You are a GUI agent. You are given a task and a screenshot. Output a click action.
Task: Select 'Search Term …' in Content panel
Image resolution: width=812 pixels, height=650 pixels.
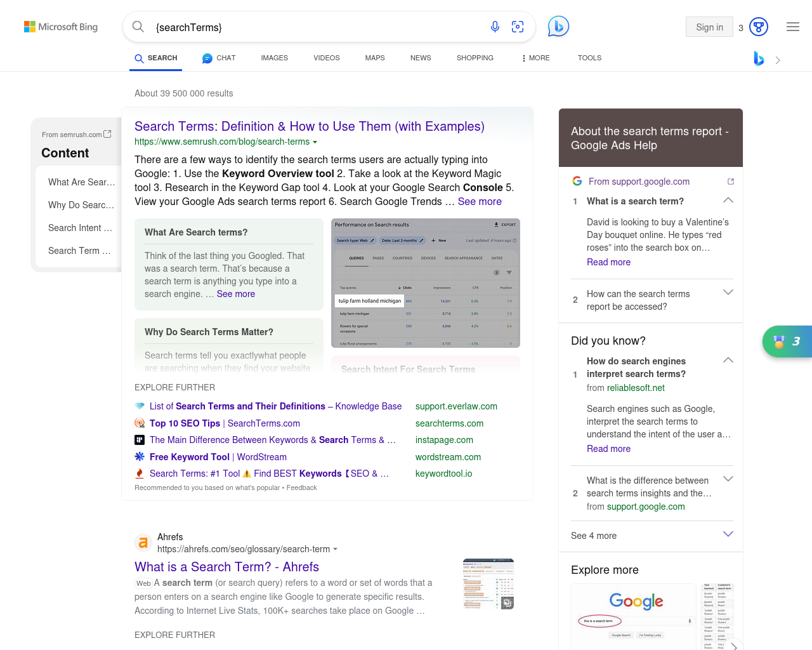[x=79, y=251]
